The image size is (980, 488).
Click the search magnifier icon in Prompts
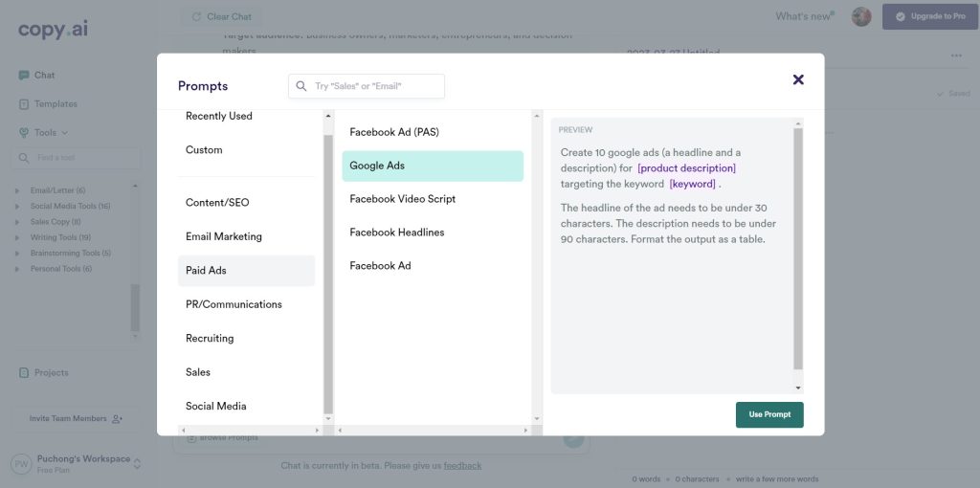click(301, 86)
